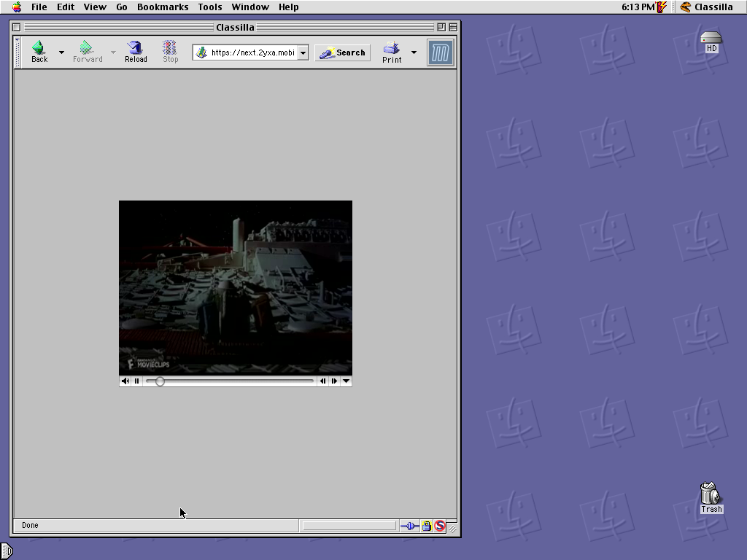This screenshot has height=560, width=747.
Task: Open the Bookmarks menu
Action: pyautogui.click(x=163, y=7)
